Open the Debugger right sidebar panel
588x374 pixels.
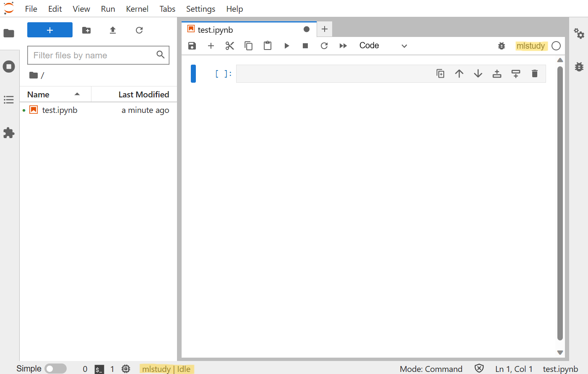579,66
